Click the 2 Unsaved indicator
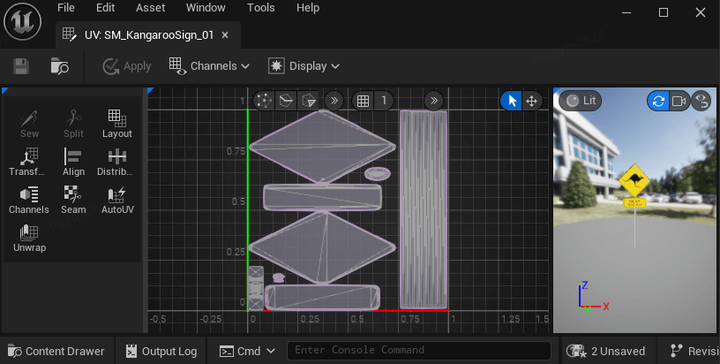 [x=605, y=351]
